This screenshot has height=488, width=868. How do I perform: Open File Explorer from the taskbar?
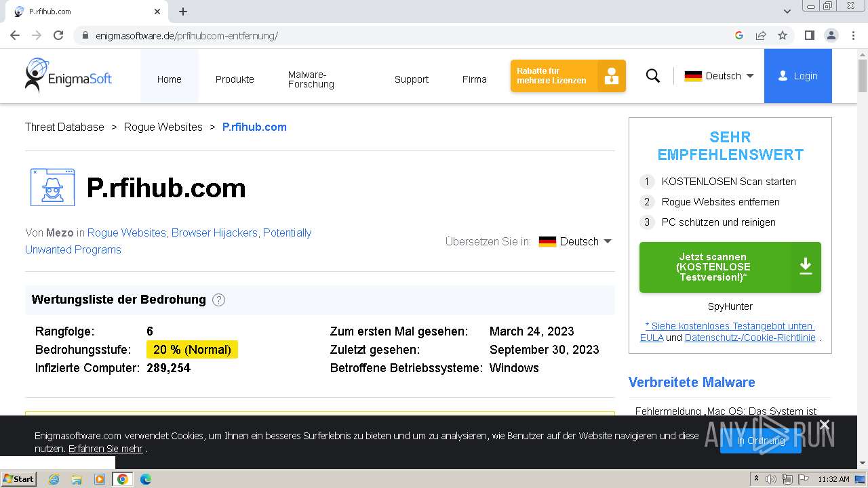tap(77, 479)
